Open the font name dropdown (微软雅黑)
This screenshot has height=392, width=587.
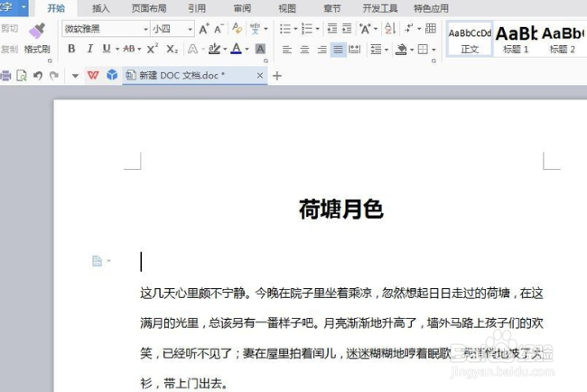pyautogui.click(x=145, y=29)
